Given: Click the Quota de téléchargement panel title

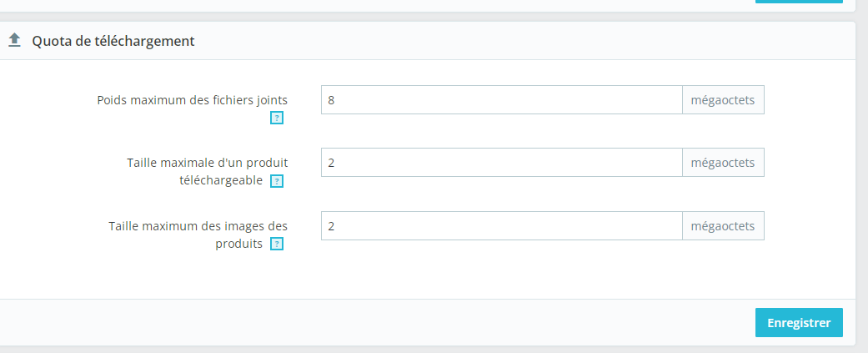Looking at the screenshot, I should click(113, 41).
